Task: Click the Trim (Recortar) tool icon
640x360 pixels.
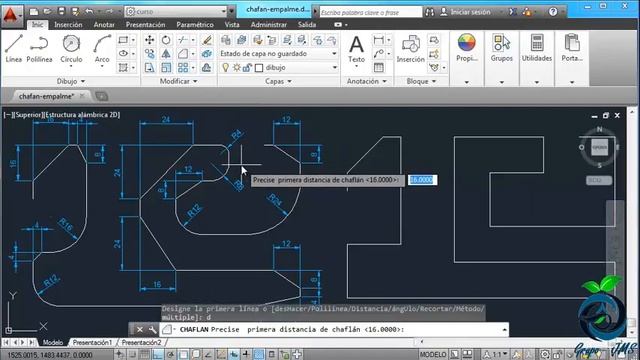Action: [183, 40]
